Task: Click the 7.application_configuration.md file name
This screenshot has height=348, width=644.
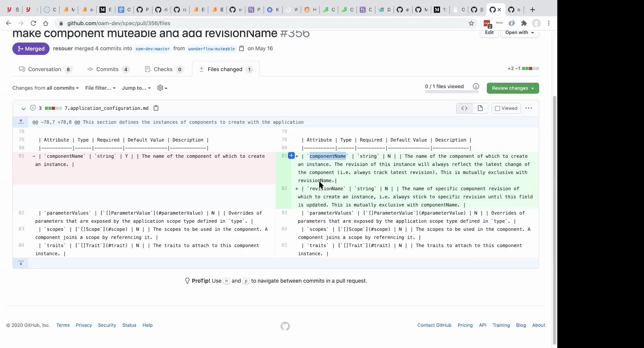Action: pos(106,108)
